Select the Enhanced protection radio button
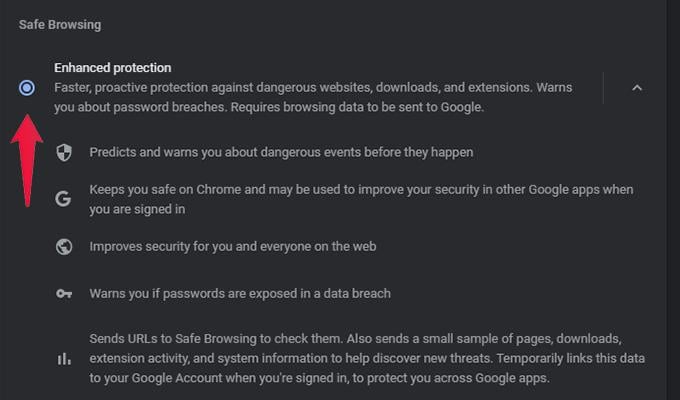Viewport: 680px width, 400px height. (x=27, y=88)
